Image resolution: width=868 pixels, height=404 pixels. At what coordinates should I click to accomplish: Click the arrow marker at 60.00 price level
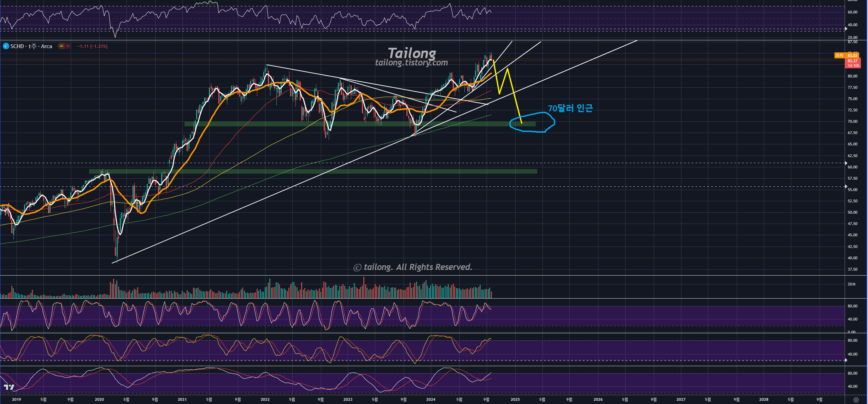(x=846, y=163)
